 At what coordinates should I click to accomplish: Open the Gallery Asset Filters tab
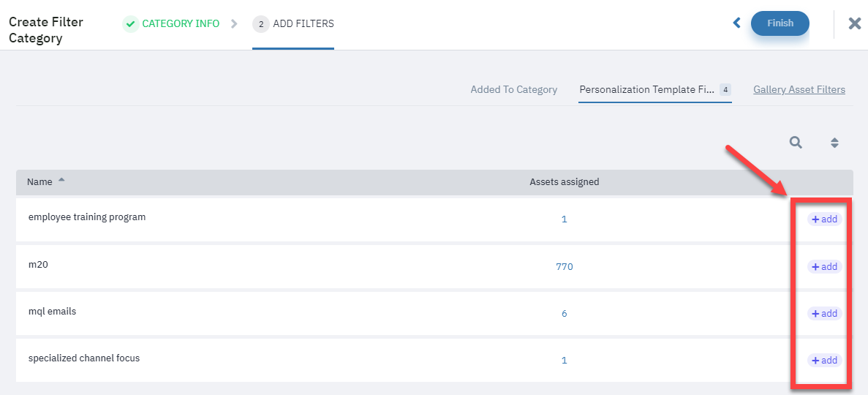tap(799, 90)
